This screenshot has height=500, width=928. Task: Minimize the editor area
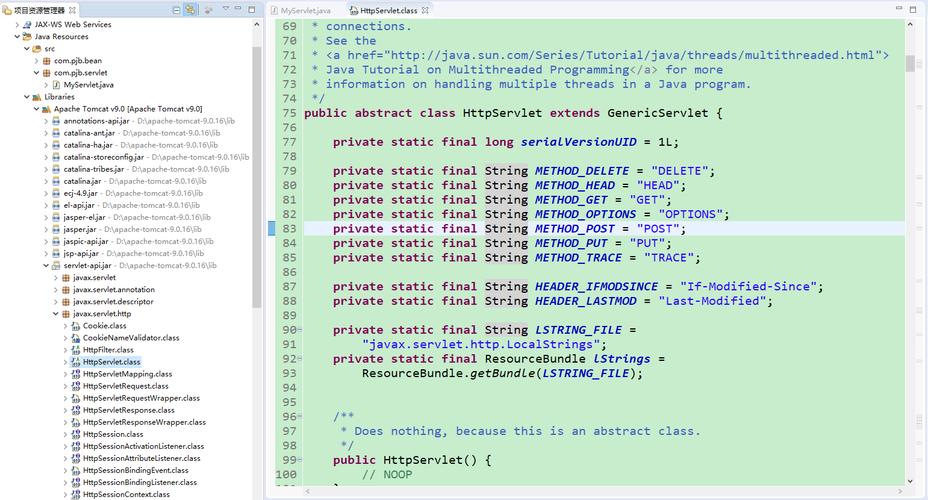coord(898,8)
